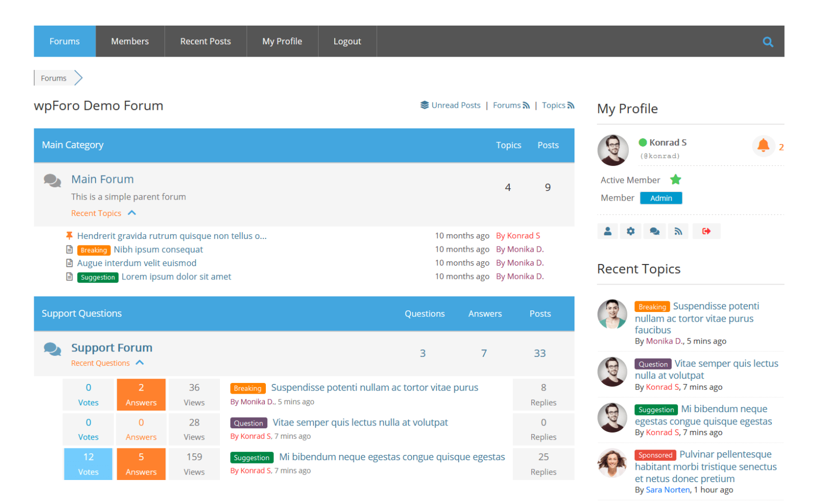Open account settings with the gear icon
The height and width of the screenshot is (504, 820).
630,231
